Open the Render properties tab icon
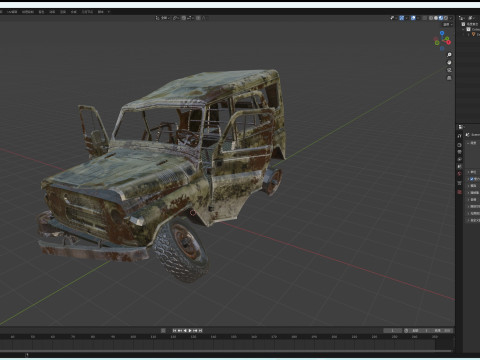 [x=459, y=145]
